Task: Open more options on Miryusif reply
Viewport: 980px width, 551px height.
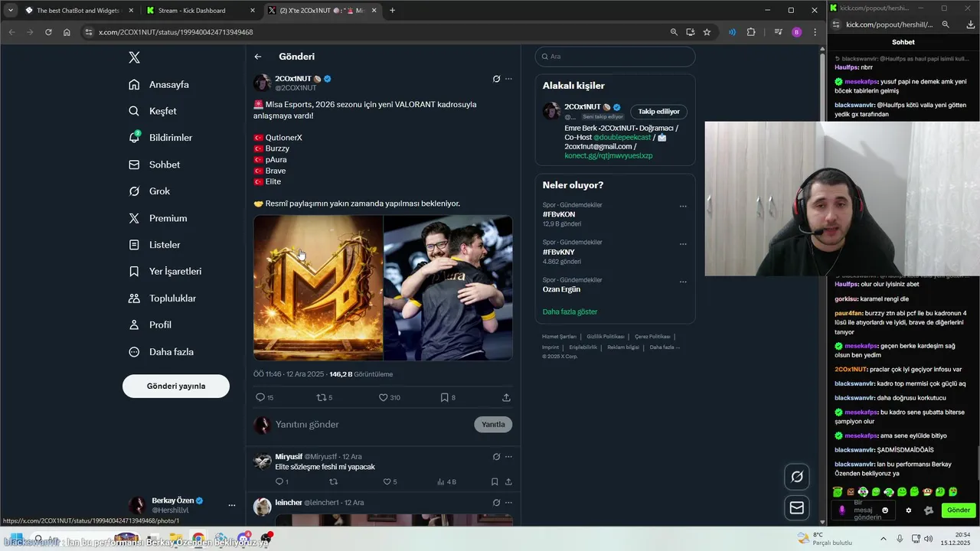Action: point(508,457)
